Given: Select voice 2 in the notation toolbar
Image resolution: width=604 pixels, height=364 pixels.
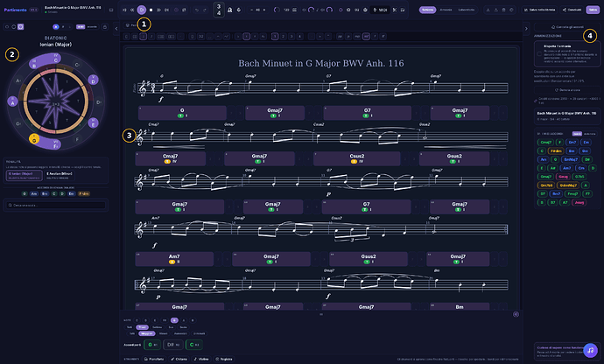Looking at the screenshot, I should coord(283,36).
